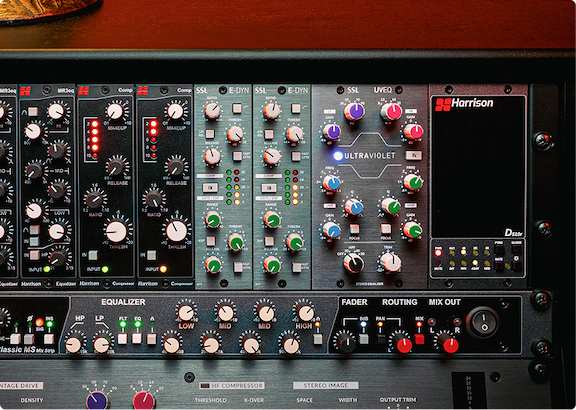Click the pink HF frequency knob on the UVEQ
The height and width of the screenshot is (410, 576).
tap(391, 111)
